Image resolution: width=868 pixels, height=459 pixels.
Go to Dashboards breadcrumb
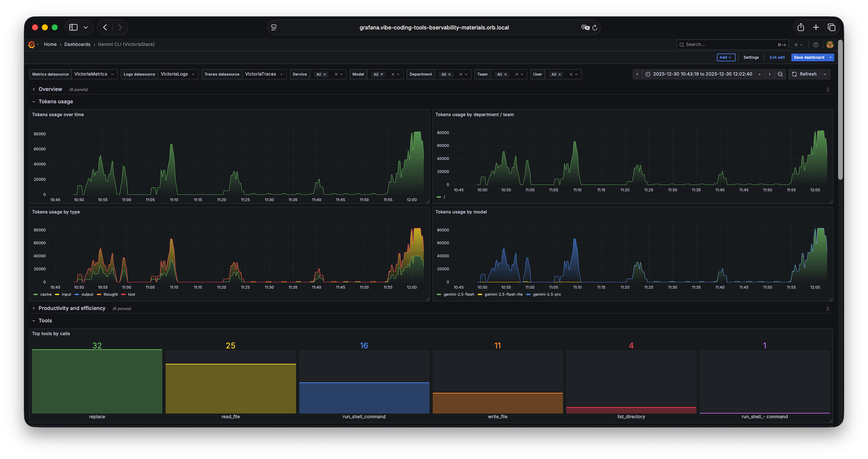(77, 44)
